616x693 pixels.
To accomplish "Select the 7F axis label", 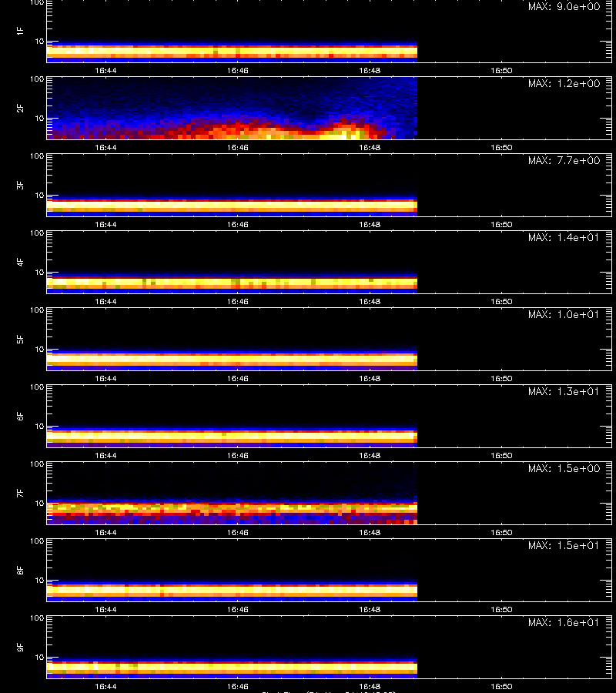I will coord(20,493).
